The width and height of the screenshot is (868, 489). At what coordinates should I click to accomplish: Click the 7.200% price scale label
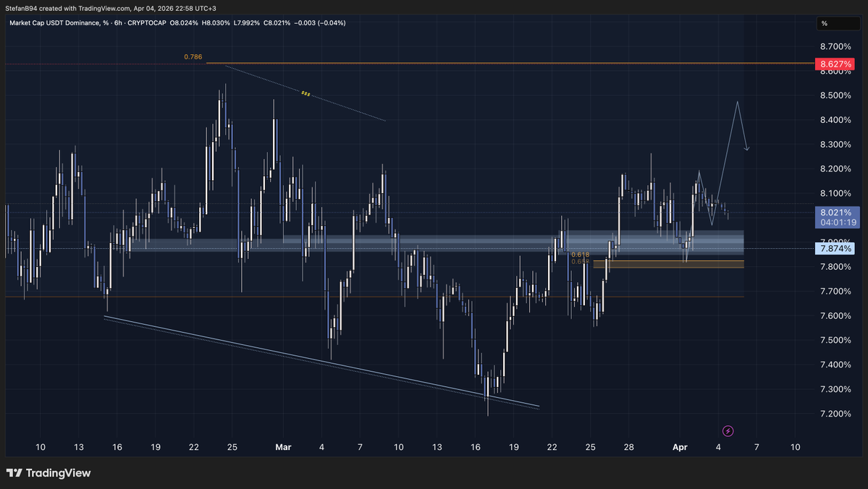point(835,414)
